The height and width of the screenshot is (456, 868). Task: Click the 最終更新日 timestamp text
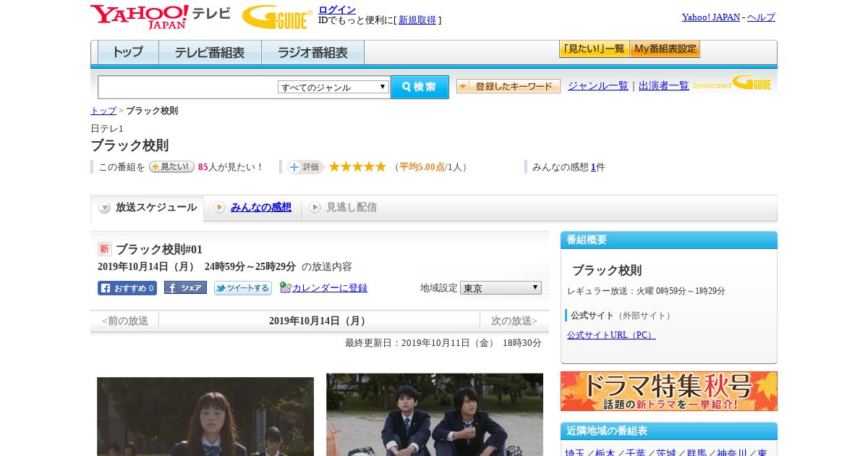coord(443,343)
